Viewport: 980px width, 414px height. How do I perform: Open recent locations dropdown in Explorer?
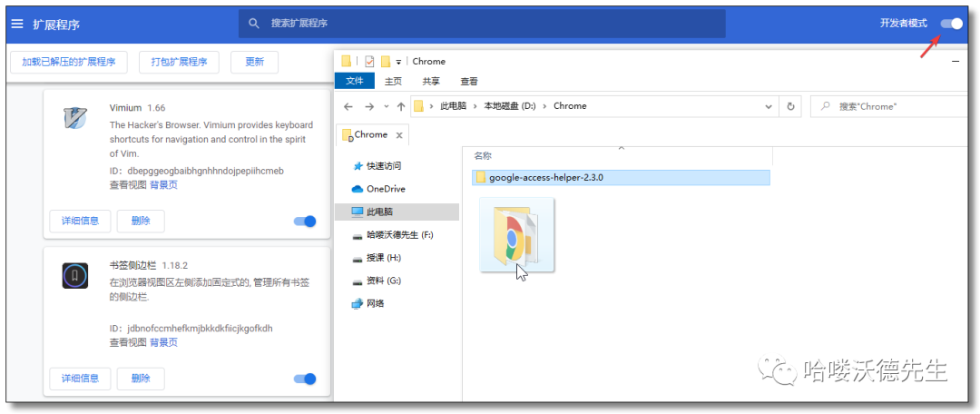pyautogui.click(x=387, y=106)
